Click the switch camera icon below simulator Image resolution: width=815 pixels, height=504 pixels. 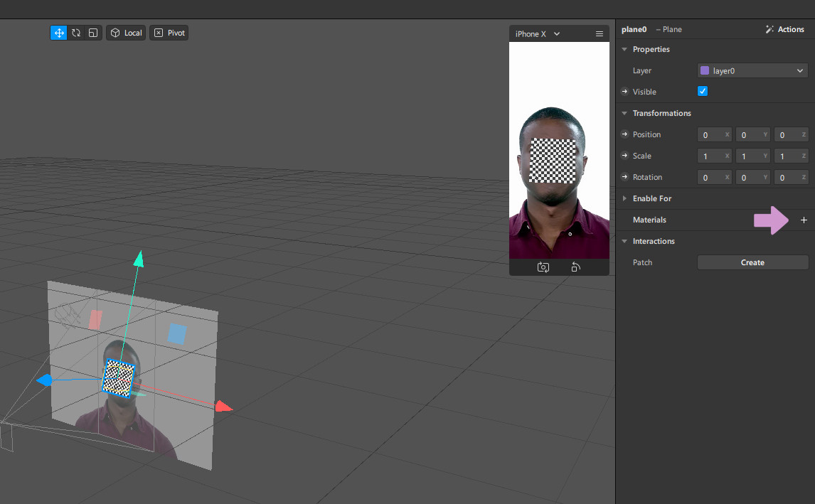point(543,267)
